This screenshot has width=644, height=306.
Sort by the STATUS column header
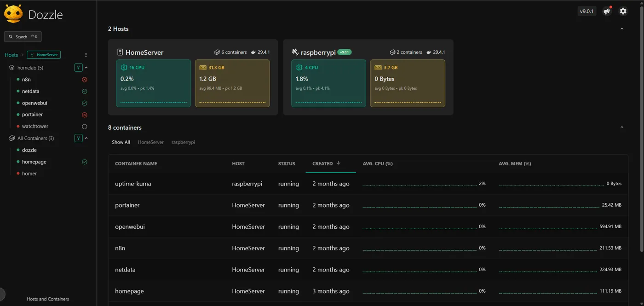(x=287, y=163)
